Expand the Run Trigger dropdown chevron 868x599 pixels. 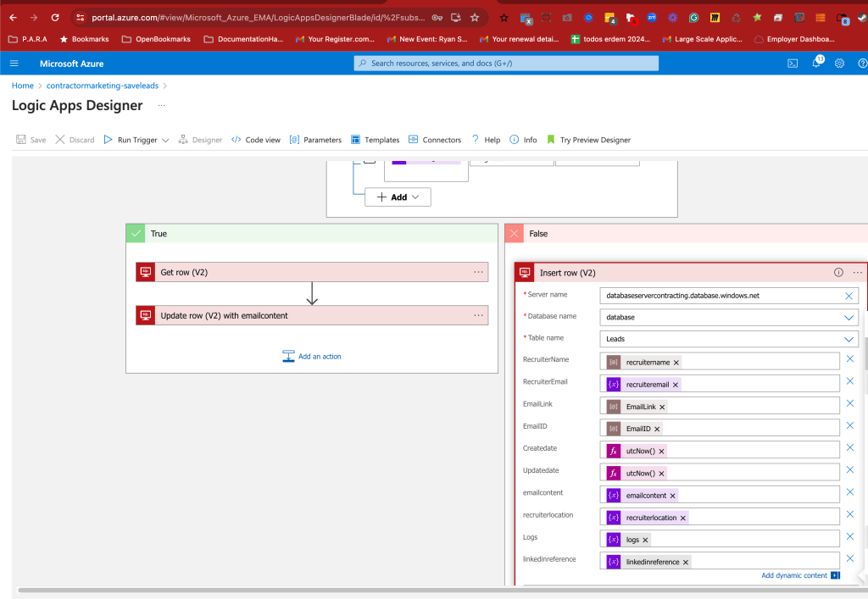pos(165,141)
